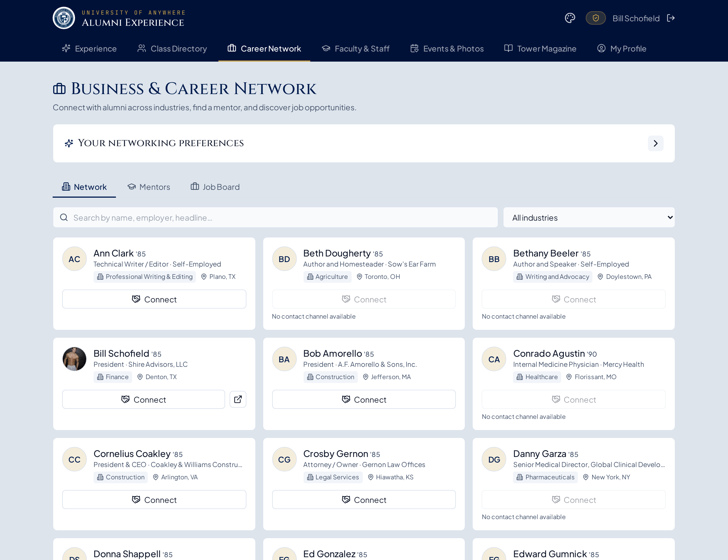Click the search magnifier icon
Screen dimensions: 728x560
click(64, 217)
